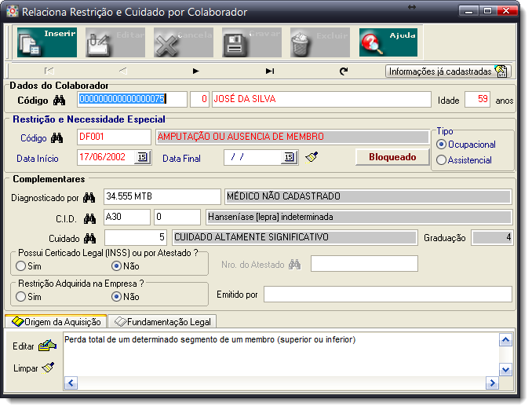The image size is (532, 410).
Task: Click the Gravar floppy disk toolbar button
Action: point(252,42)
